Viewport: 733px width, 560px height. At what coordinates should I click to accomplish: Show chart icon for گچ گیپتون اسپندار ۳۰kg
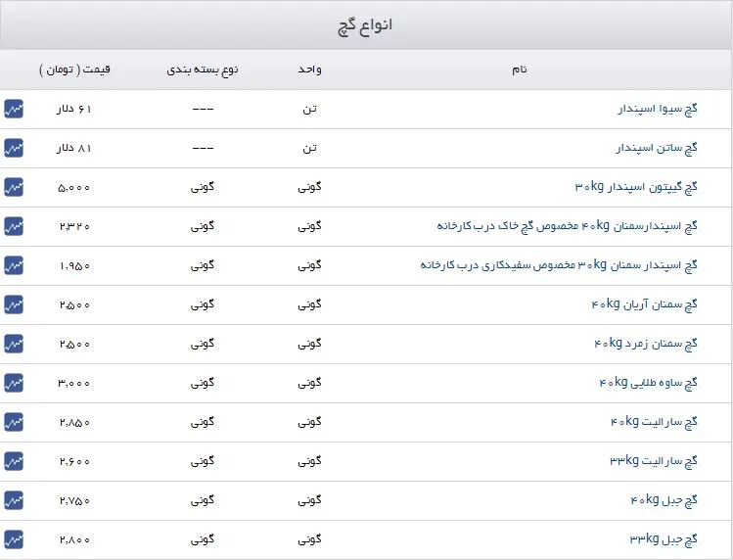(14, 187)
